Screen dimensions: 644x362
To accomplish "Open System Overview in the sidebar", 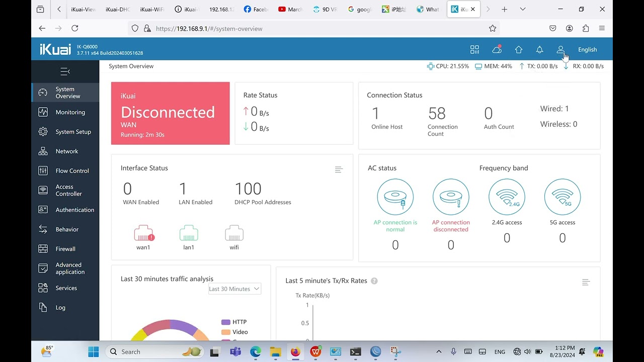I will point(65,93).
